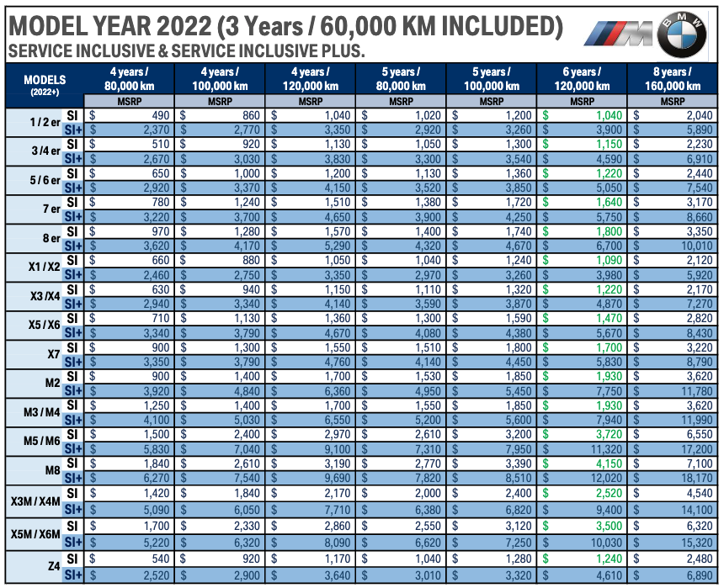Image resolution: width=724 pixels, height=588 pixels.
Task: Select the "6 years / 120,000 km" column header
Action: (x=582, y=79)
